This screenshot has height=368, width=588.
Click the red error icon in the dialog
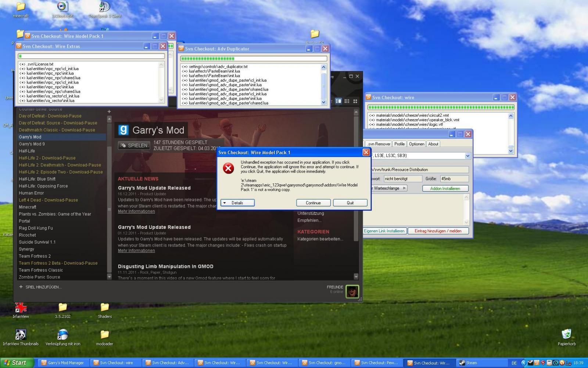(x=228, y=169)
